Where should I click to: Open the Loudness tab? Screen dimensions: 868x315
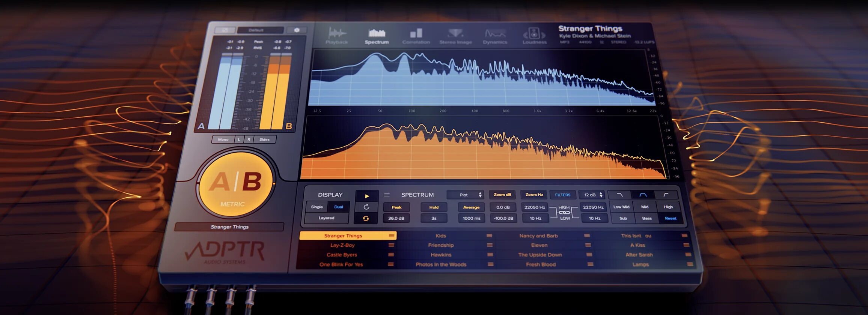coord(534,36)
